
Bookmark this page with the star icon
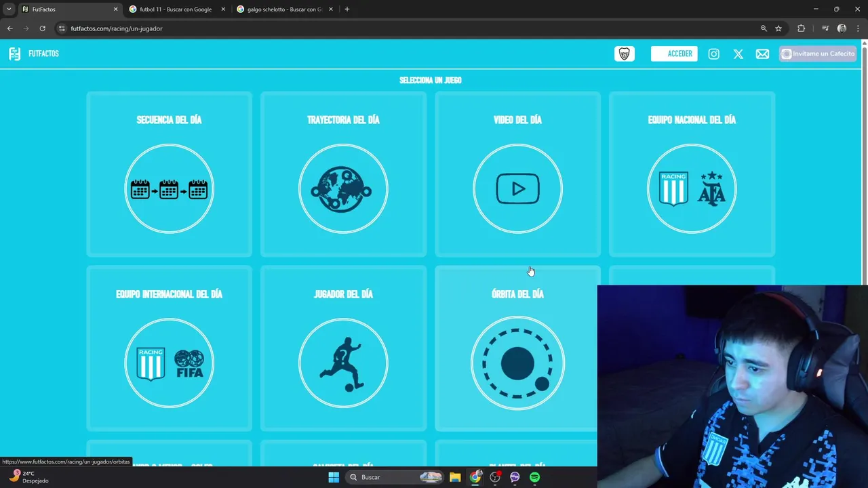[778, 28]
